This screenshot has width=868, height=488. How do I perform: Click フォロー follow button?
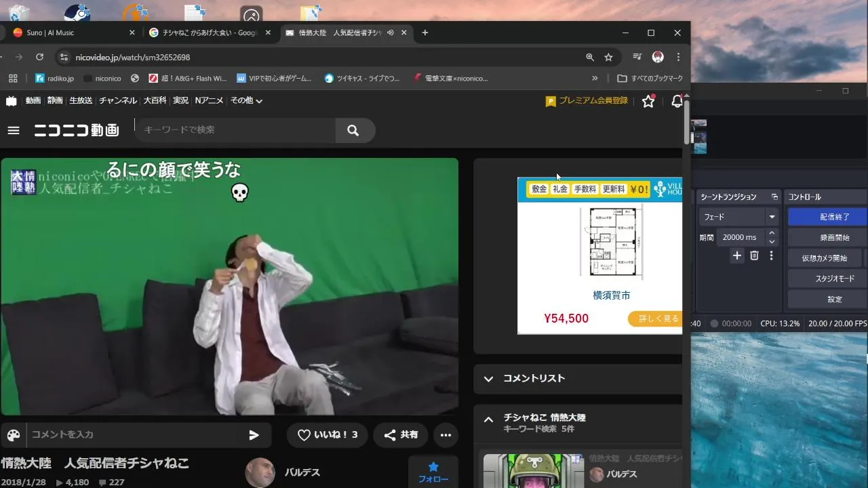pyautogui.click(x=433, y=472)
